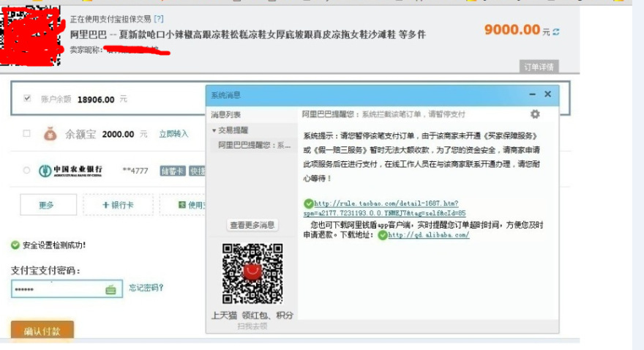
Task: Minimize the system message window
Action: [532, 94]
